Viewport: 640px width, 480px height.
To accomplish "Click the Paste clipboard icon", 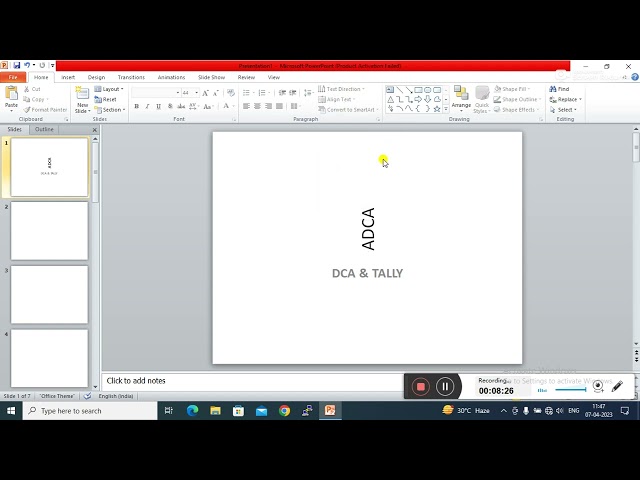I will (11, 93).
